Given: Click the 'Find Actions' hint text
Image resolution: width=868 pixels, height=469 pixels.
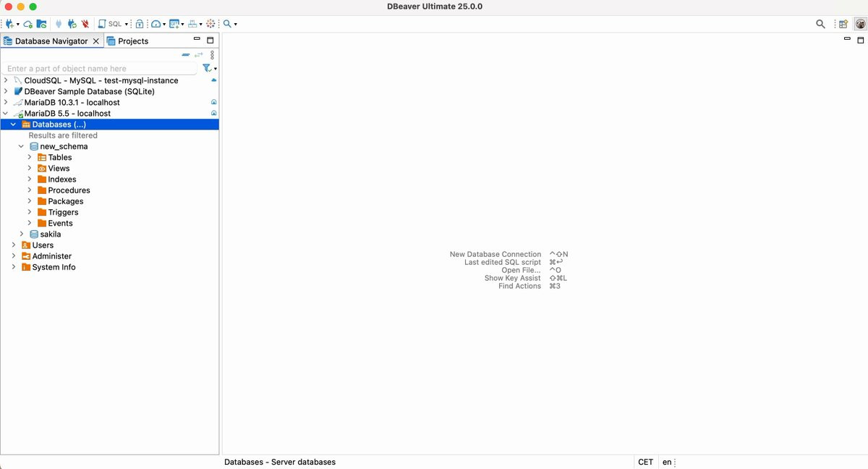Looking at the screenshot, I should click(x=519, y=286).
